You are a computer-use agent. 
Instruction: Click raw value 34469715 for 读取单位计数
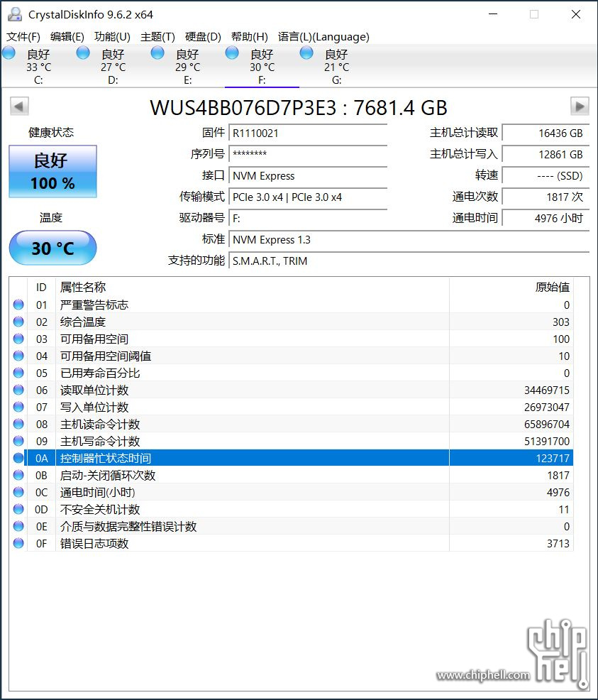(547, 390)
